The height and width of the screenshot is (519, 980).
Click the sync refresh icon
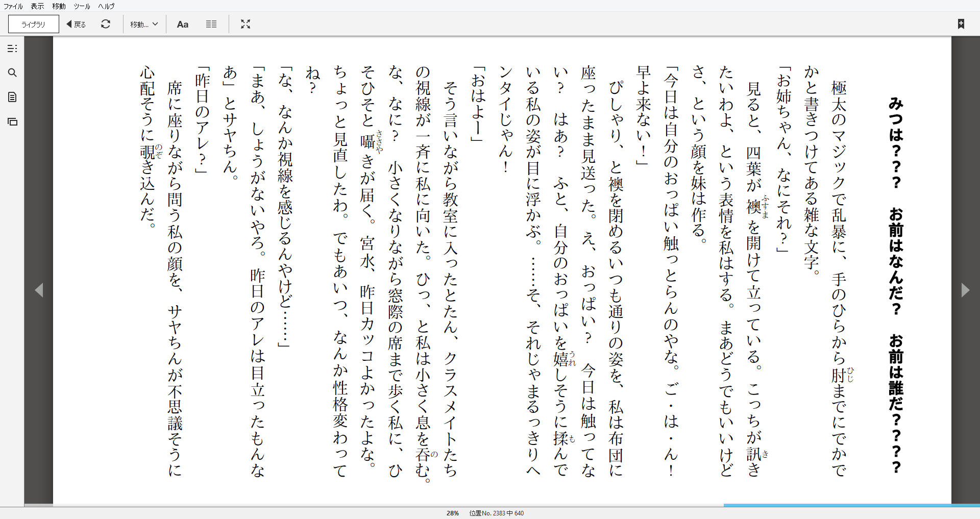pos(106,24)
